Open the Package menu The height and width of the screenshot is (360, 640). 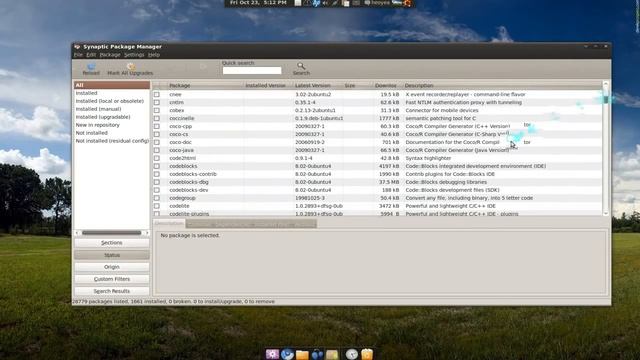(110, 55)
